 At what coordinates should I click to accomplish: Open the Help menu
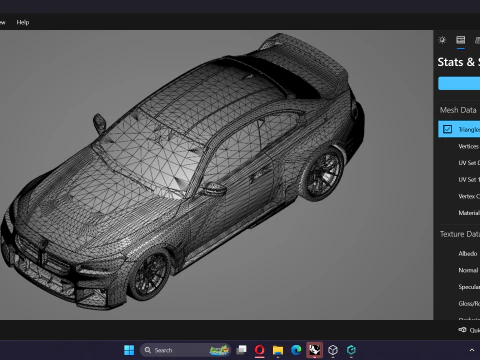pyautogui.click(x=23, y=22)
